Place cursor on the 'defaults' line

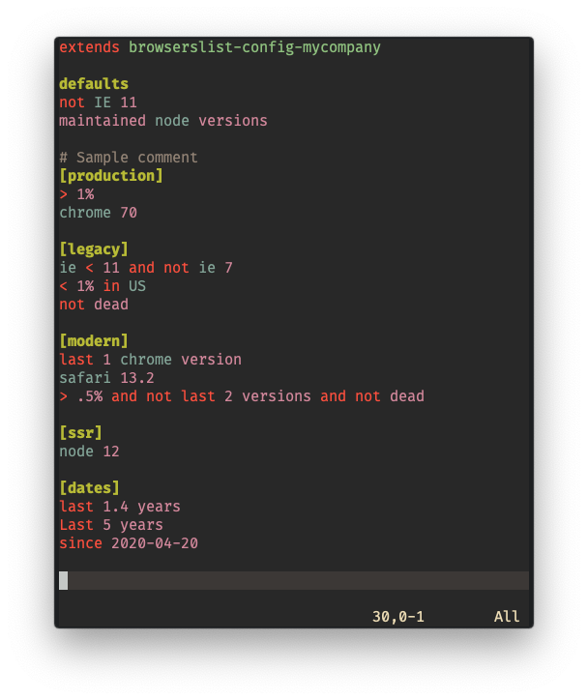(x=94, y=84)
